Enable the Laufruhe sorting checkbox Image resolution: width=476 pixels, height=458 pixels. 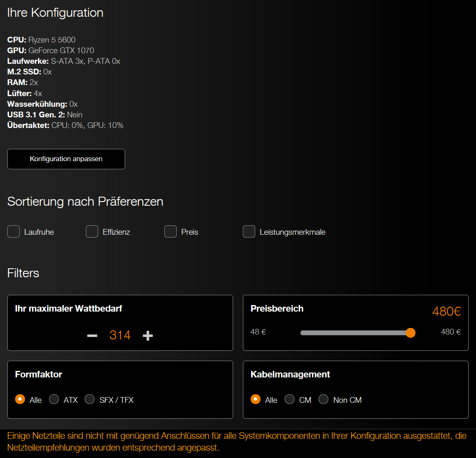(x=13, y=231)
